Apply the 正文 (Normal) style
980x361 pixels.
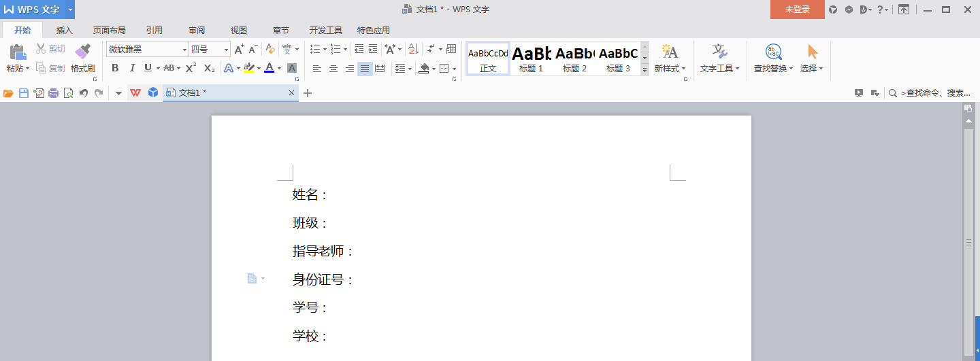tap(488, 58)
